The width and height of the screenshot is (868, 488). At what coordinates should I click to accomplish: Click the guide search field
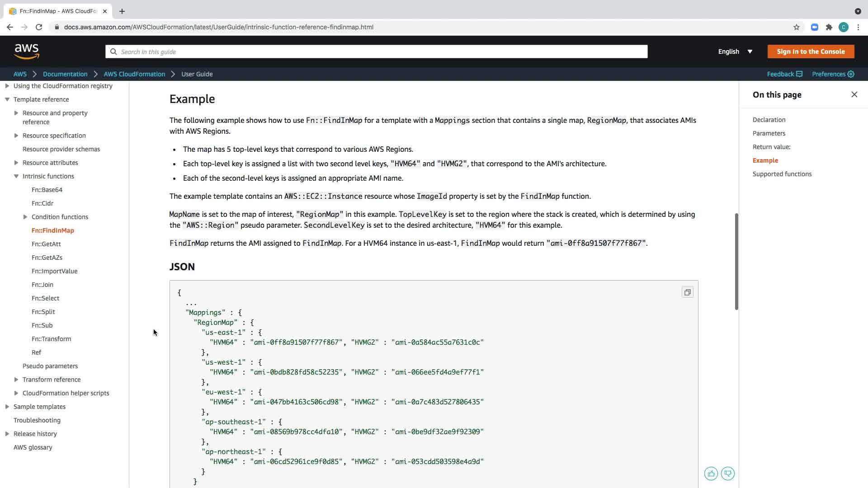[x=376, y=52]
